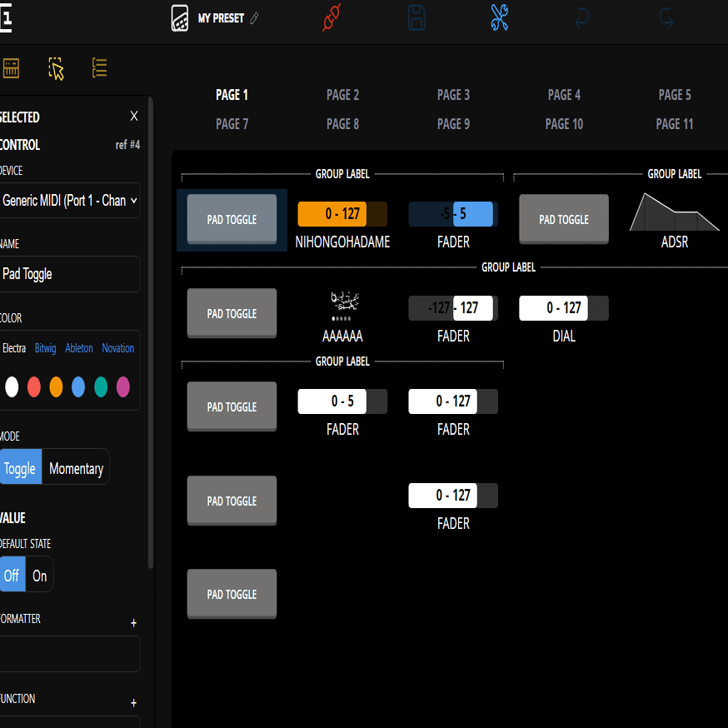Screen dimensions: 728x728
Task: Click the undo arrow icon
Action: tap(581, 17)
